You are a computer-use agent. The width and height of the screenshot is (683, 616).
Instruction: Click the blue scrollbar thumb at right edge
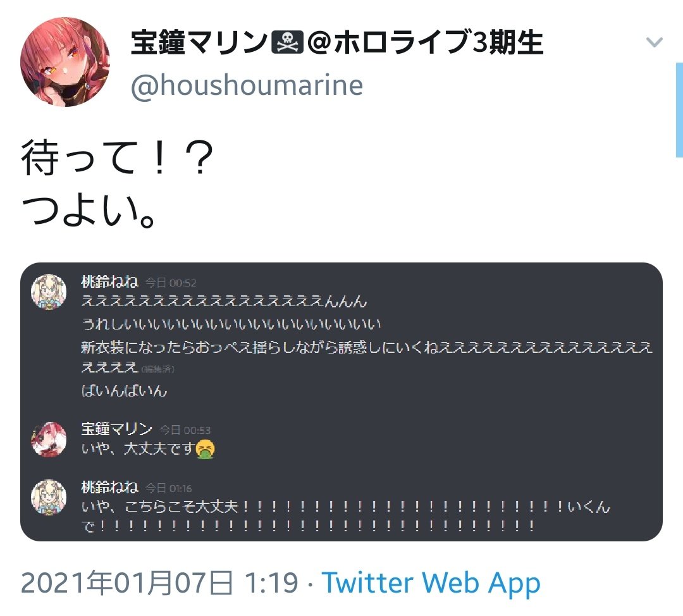pyautogui.click(x=679, y=110)
